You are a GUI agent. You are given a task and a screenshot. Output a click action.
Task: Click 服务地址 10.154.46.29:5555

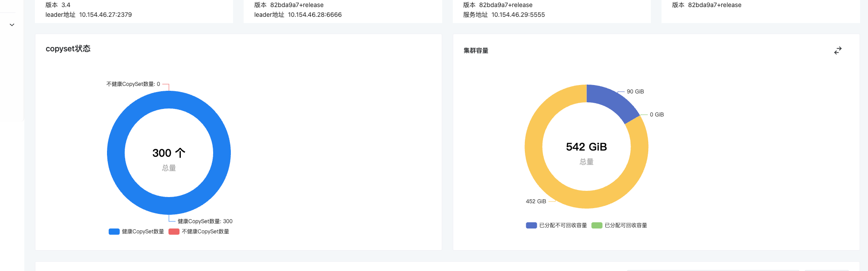tap(504, 15)
